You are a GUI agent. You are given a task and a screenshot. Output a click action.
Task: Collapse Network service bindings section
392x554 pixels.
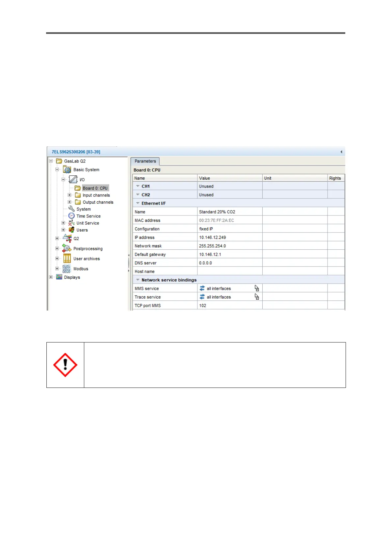click(138, 280)
